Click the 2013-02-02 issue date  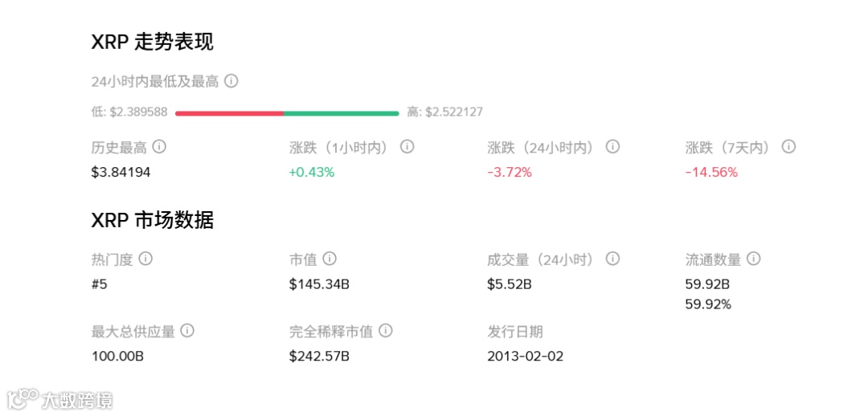pos(526,356)
